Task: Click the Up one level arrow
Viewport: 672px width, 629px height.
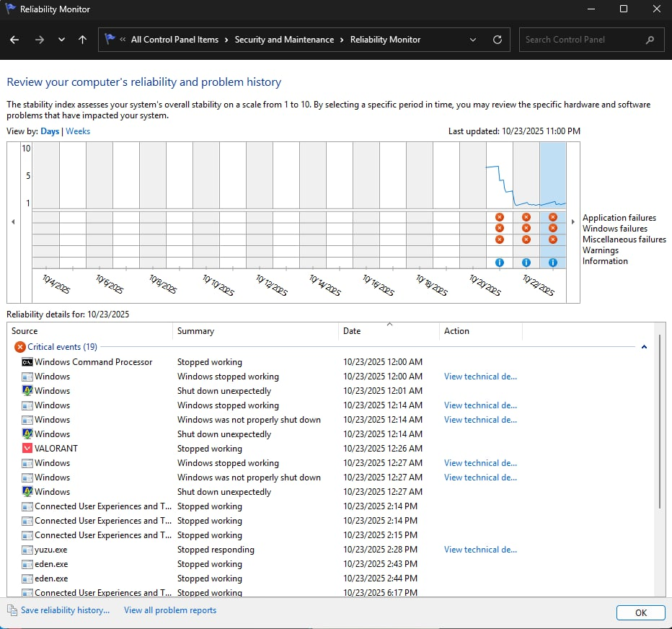Action: click(82, 40)
